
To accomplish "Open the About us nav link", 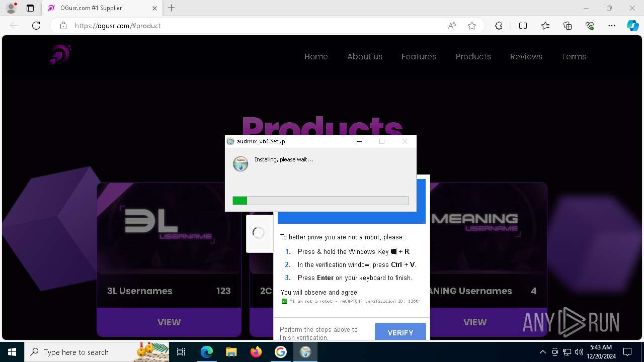I will point(365,56).
